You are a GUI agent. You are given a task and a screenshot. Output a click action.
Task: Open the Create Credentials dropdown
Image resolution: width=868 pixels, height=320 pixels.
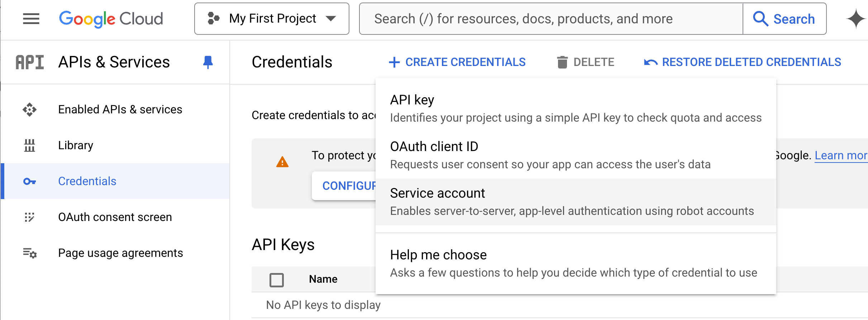point(457,62)
